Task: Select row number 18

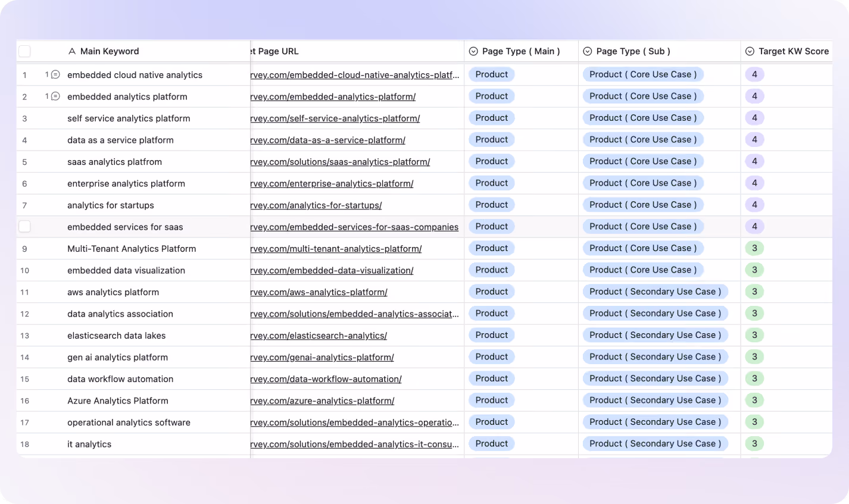Action: tap(24, 444)
